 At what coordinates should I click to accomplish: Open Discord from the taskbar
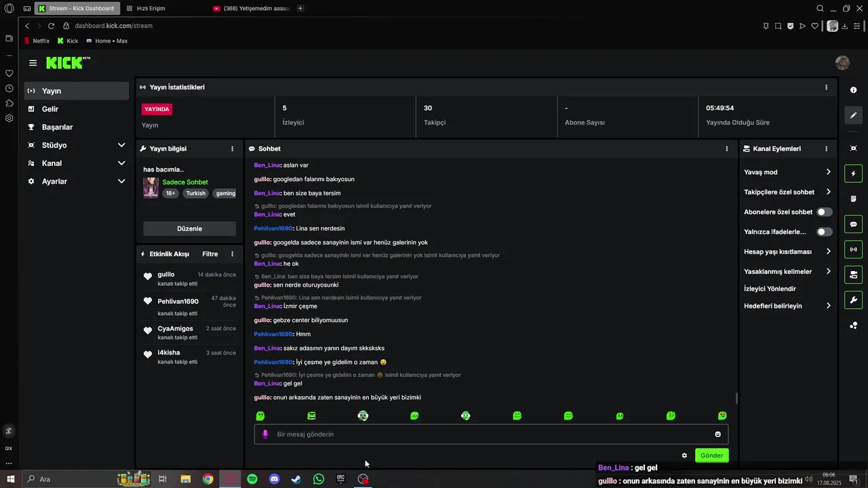pyautogui.click(x=274, y=479)
